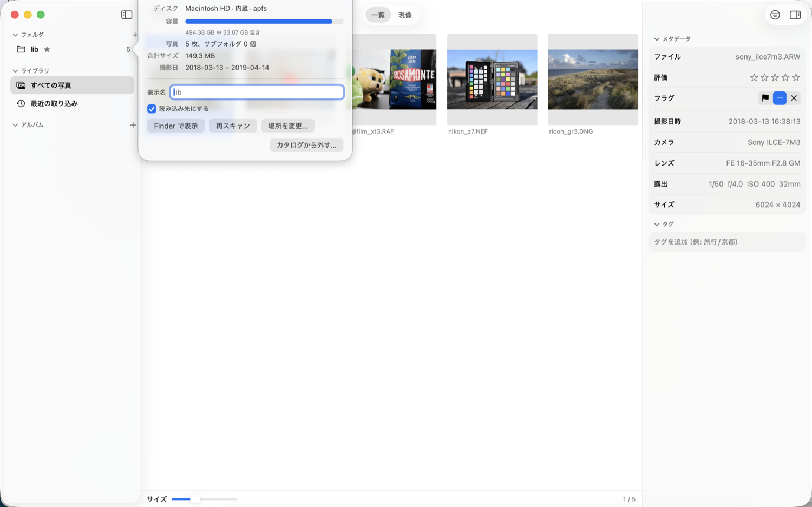Uncheck the 読み込み先にする checkbox

[x=152, y=109]
